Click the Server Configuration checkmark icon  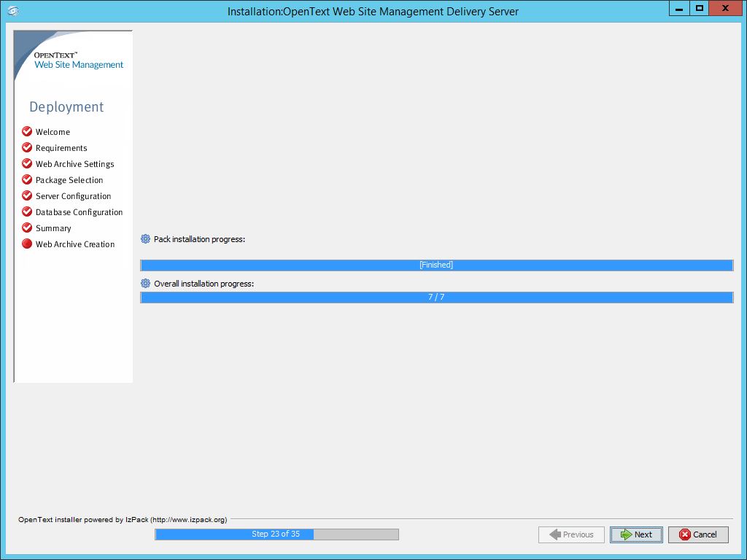(x=27, y=195)
